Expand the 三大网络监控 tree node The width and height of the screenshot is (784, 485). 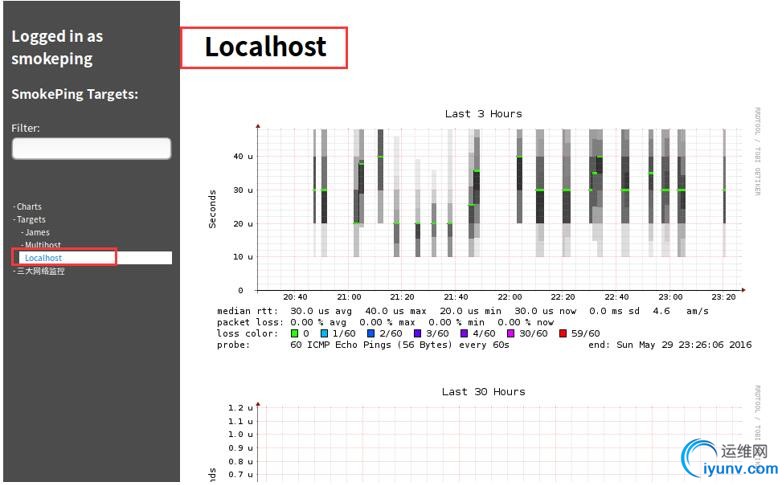(40, 271)
